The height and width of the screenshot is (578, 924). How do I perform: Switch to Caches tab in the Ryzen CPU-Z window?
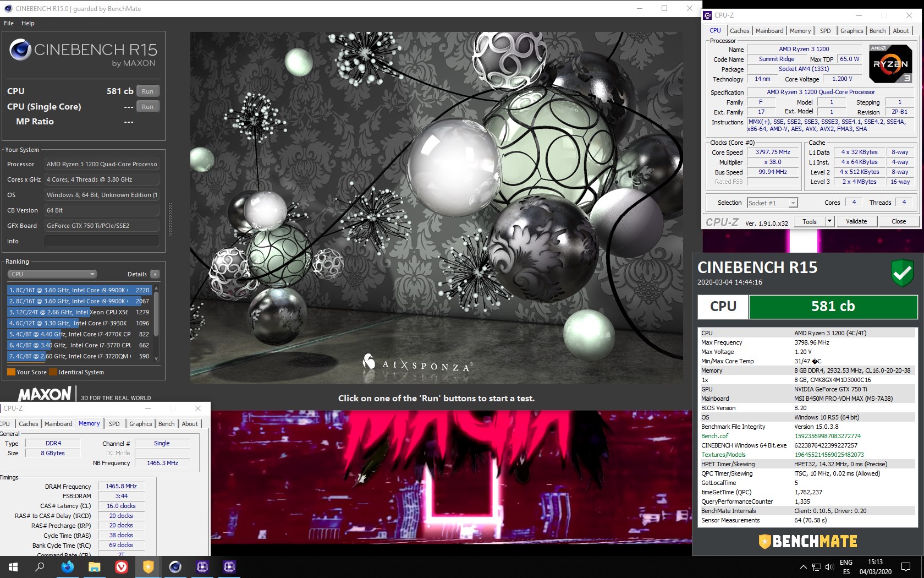(x=739, y=31)
